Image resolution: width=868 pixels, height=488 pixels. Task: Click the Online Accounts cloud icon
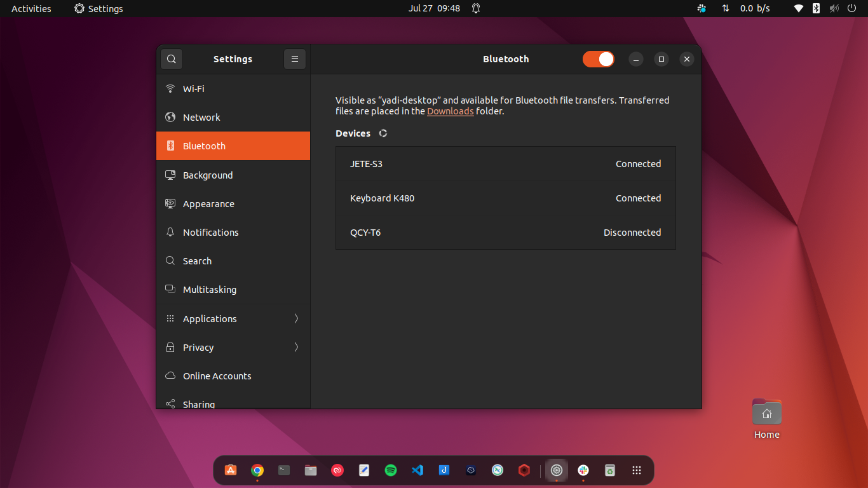tap(170, 376)
